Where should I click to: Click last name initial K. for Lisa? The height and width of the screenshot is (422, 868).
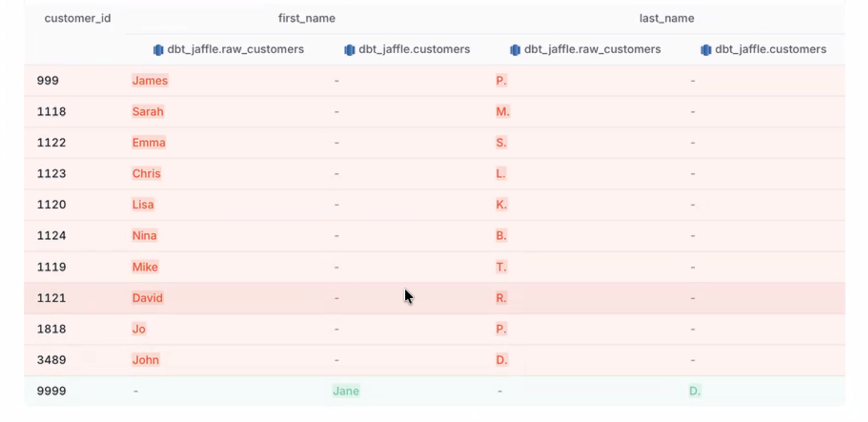[x=501, y=204]
